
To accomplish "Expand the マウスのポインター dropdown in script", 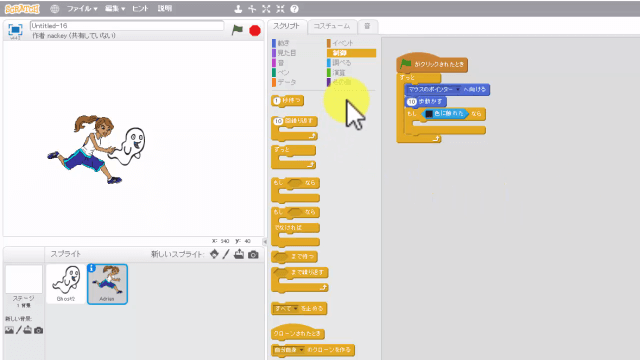I will 458,89.
